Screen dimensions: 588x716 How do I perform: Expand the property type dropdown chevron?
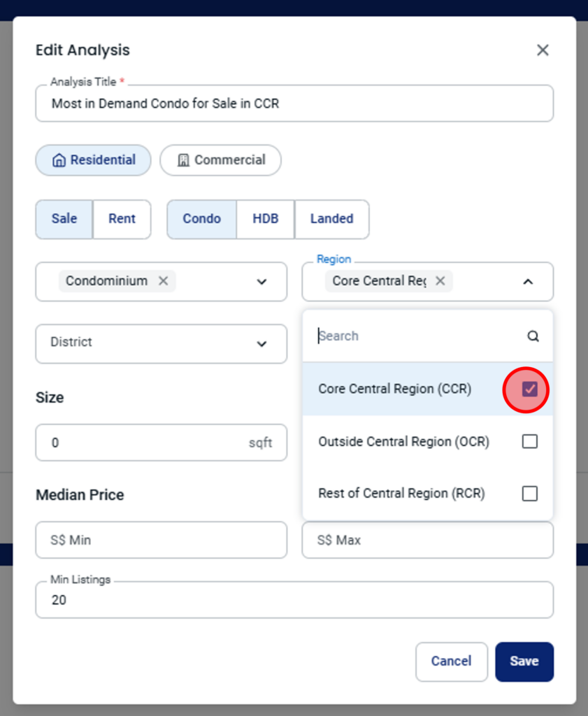click(261, 282)
